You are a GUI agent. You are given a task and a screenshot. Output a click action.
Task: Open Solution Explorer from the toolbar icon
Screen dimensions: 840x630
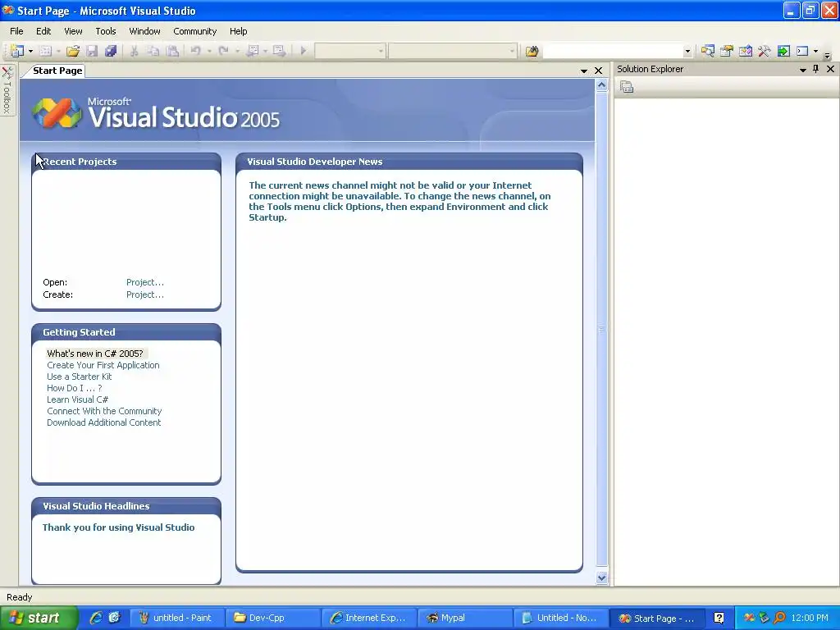(708, 51)
